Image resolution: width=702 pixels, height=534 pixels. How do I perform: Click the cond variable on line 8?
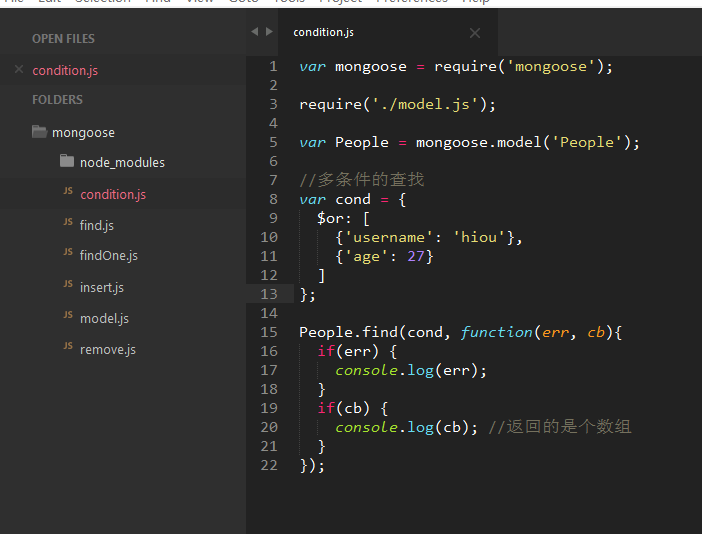[353, 200]
